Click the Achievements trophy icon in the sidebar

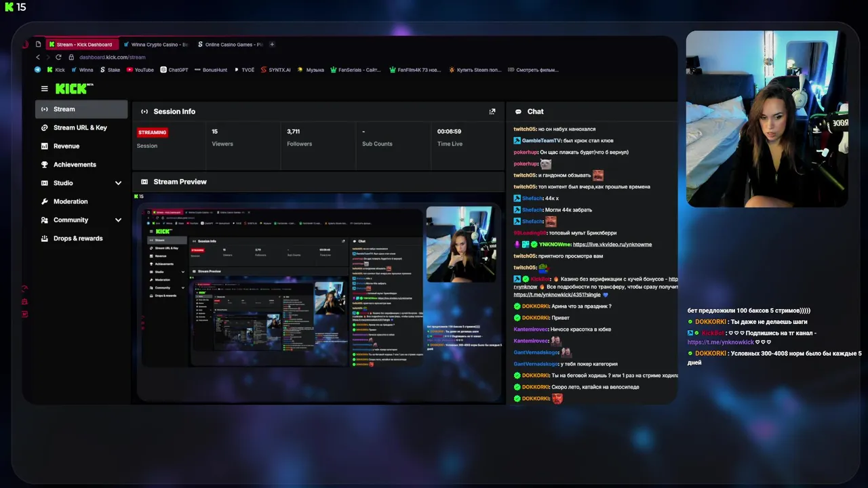pos(45,165)
